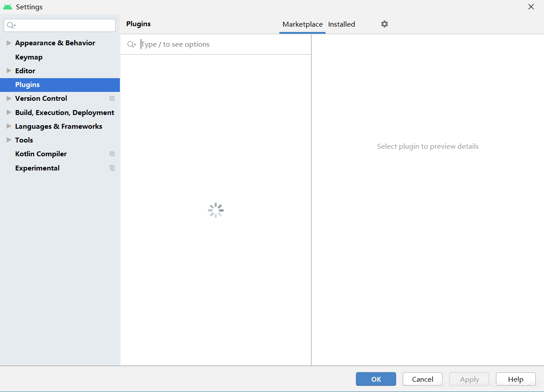Expand the Build, Execution, Deployment arrow

[9, 112]
